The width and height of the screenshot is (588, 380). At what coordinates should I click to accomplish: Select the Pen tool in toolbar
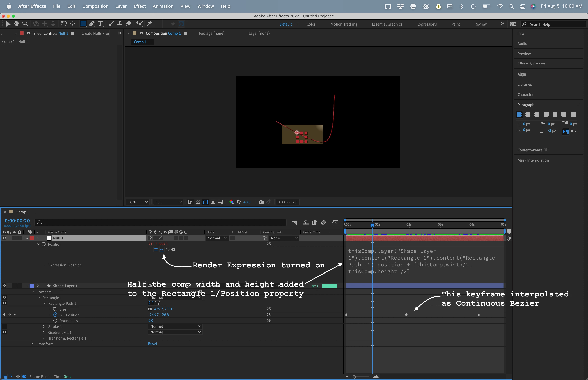click(92, 24)
